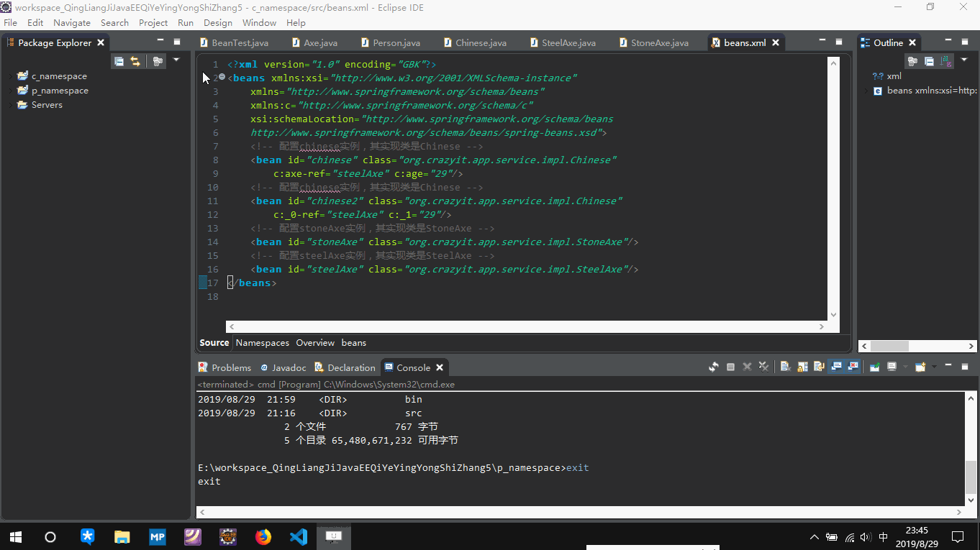Open Firefox from the taskbar
Viewport: 980px width, 550px height.
coord(263,537)
